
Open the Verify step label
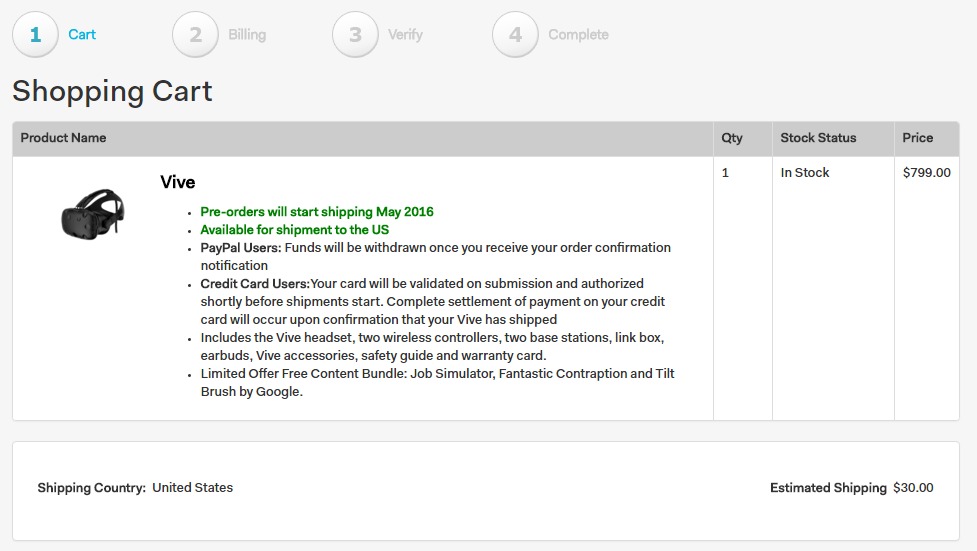click(x=405, y=35)
